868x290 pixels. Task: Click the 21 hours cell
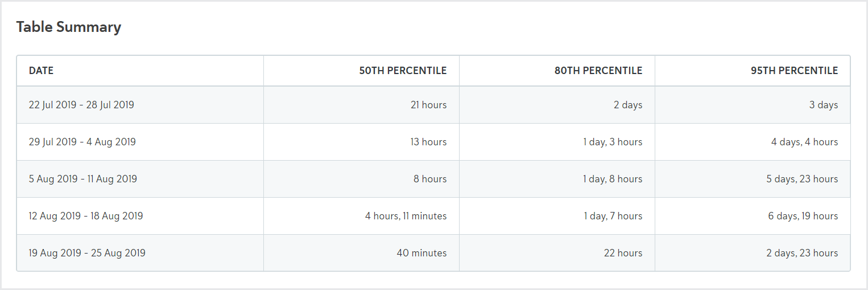[428, 105]
